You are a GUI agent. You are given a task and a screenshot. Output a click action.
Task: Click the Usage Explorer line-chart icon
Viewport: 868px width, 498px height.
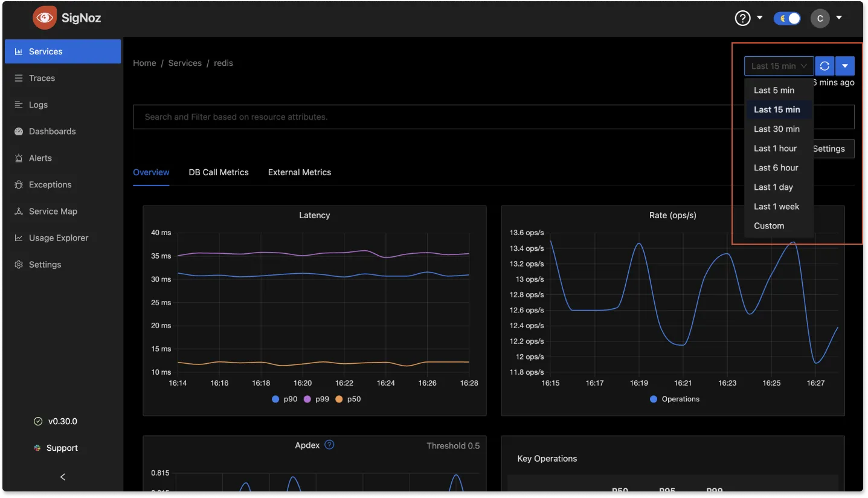(18, 238)
